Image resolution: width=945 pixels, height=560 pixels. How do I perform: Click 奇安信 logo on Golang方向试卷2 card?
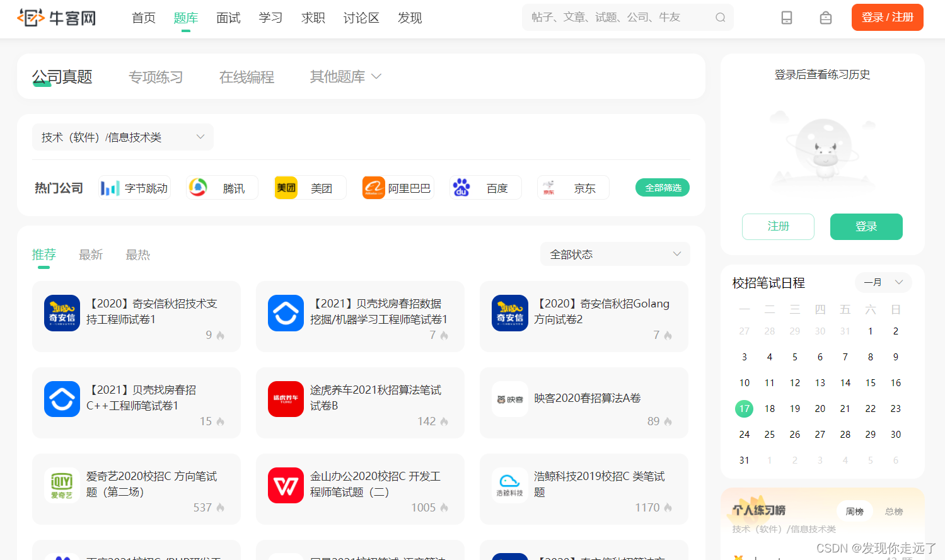(x=509, y=313)
